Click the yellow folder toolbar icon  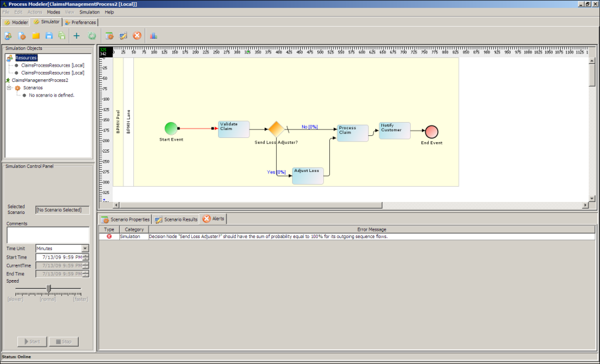point(35,35)
